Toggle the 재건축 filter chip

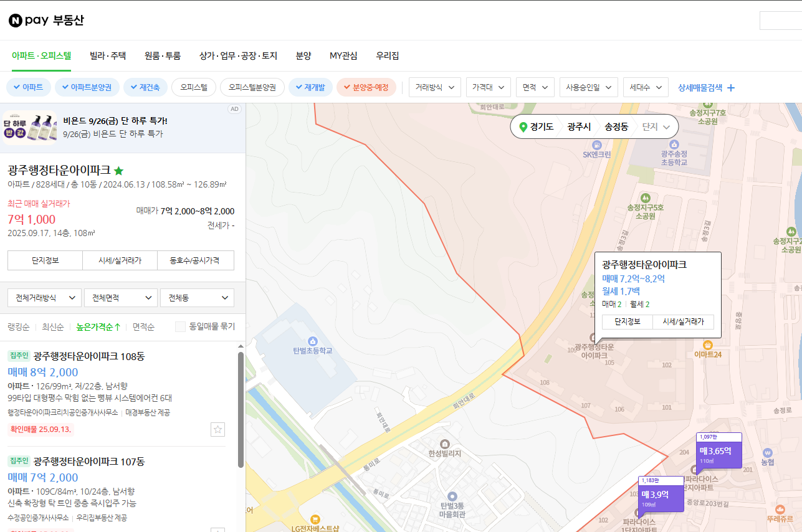[x=146, y=87]
